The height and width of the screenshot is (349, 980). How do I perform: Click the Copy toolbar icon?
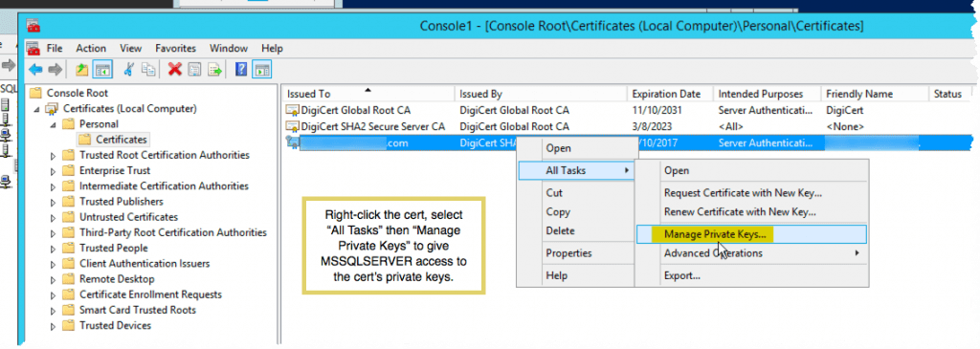click(148, 69)
